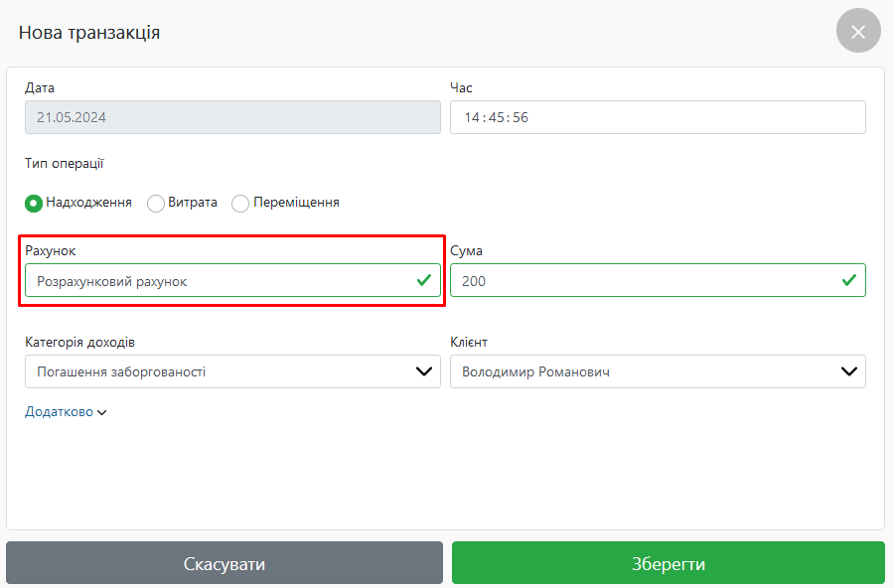Click the arrow icon of Категорія доходів

(424, 371)
